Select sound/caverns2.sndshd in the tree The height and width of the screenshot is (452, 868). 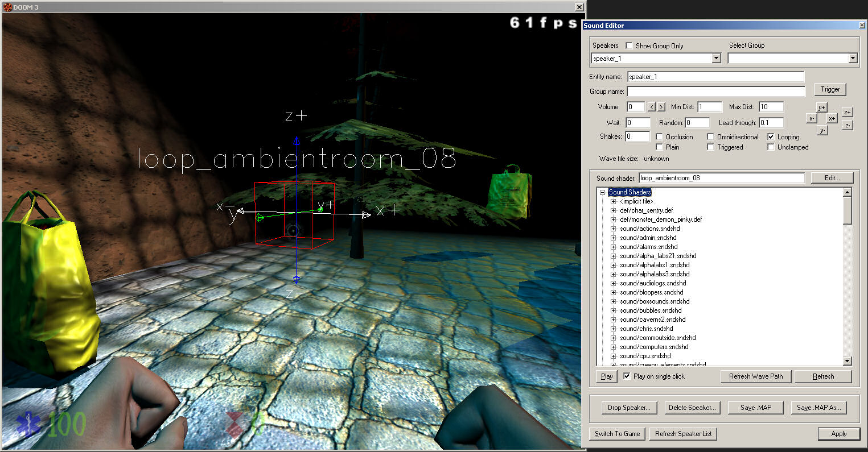click(x=652, y=320)
